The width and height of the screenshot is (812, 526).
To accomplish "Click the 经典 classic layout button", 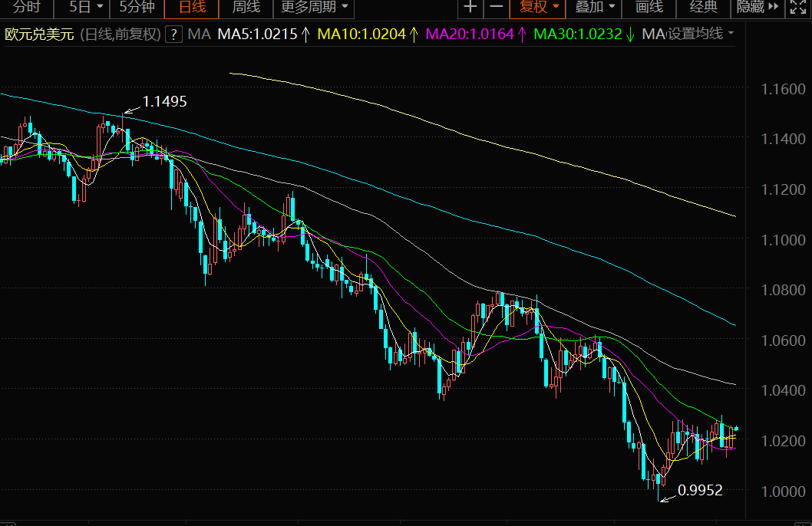I will [704, 7].
